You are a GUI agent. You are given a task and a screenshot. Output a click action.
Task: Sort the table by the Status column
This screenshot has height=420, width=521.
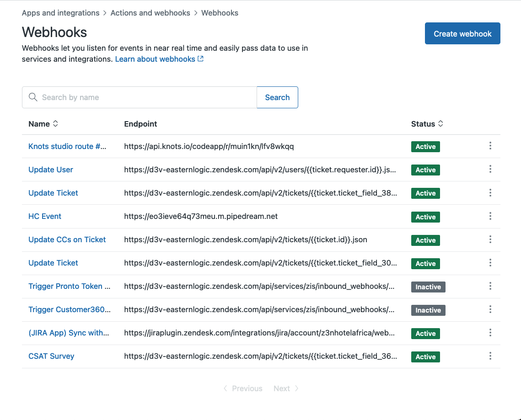click(440, 123)
